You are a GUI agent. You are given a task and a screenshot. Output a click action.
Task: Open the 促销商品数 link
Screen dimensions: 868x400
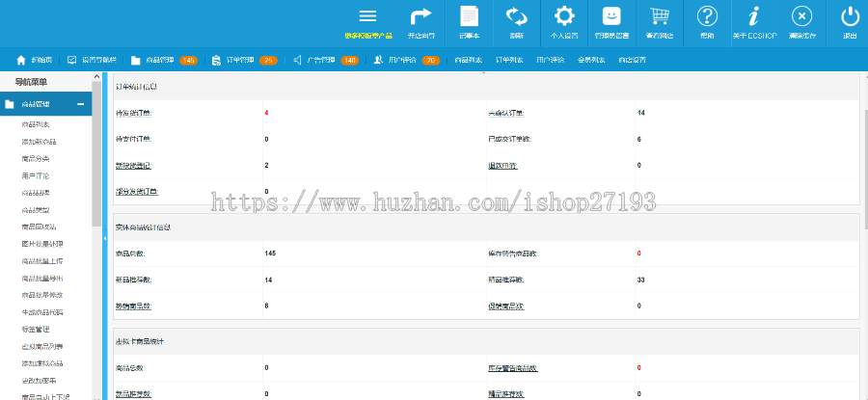(506, 306)
